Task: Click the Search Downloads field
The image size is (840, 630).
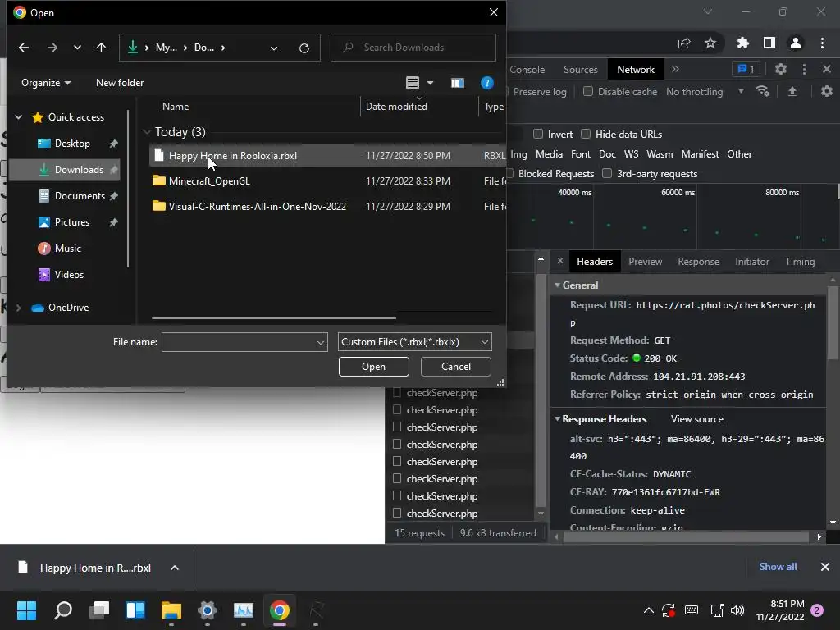Action: (x=413, y=48)
